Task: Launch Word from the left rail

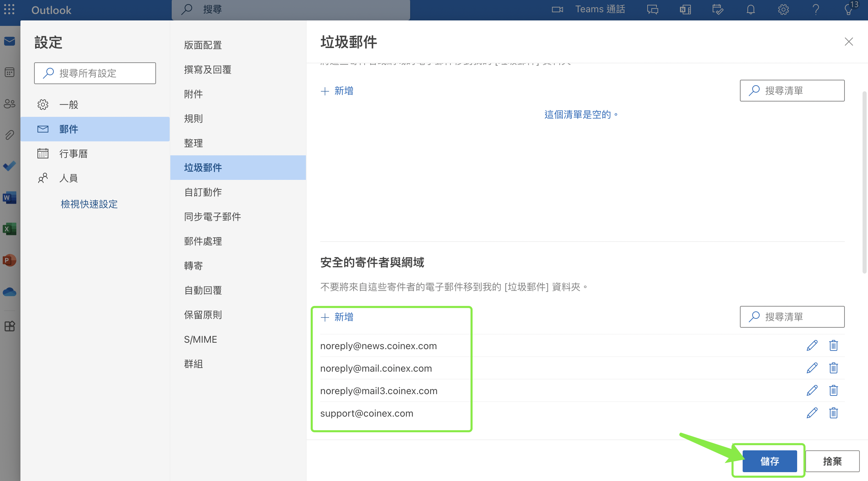Action: (x=10, y=198)
